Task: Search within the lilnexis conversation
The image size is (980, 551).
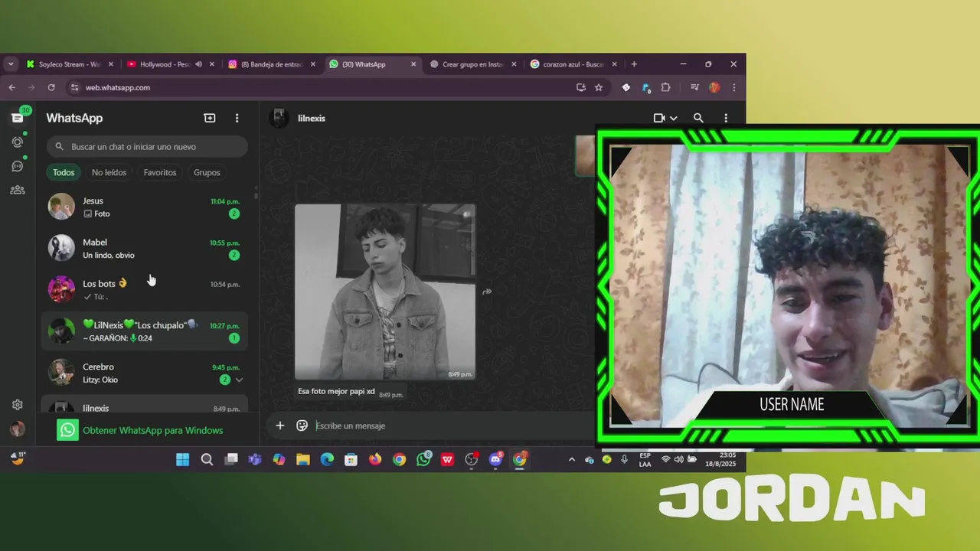Action: (x=698, y=118)
